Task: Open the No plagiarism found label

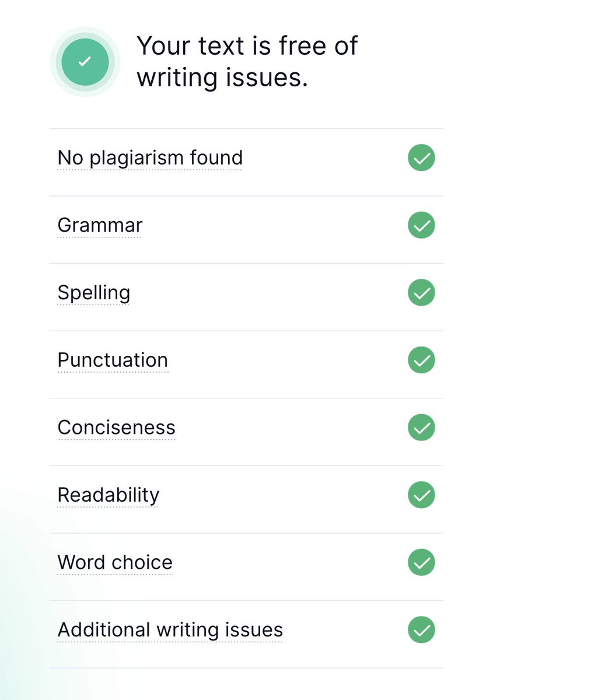Action: 150,157
